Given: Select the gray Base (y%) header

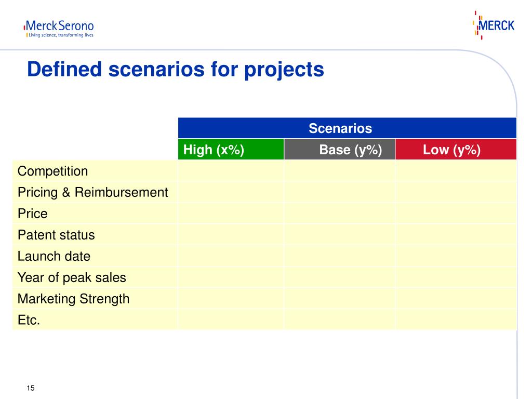Looking at the screenshot, I should point(340,150).
